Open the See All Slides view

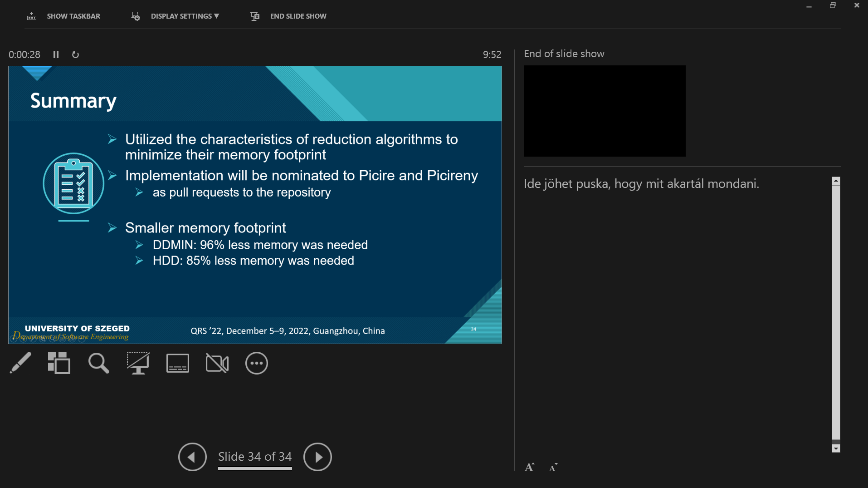click(59, 363)
